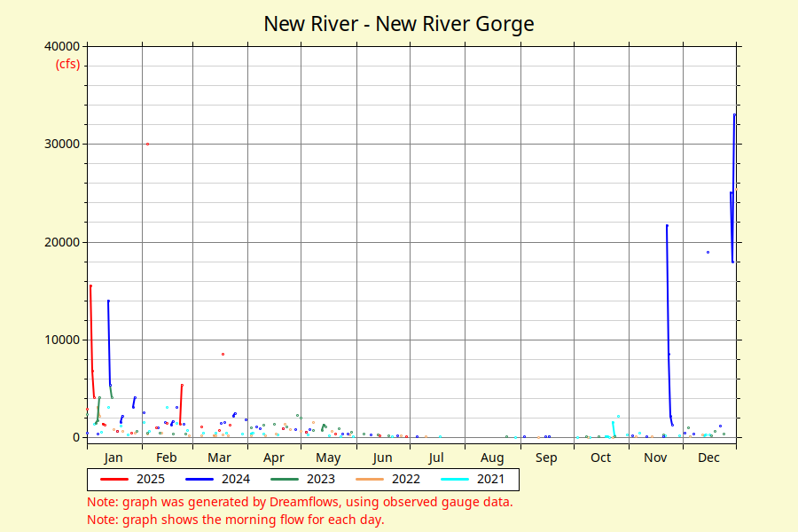Click the 30000 y-axis value

[x=62, y=144]
